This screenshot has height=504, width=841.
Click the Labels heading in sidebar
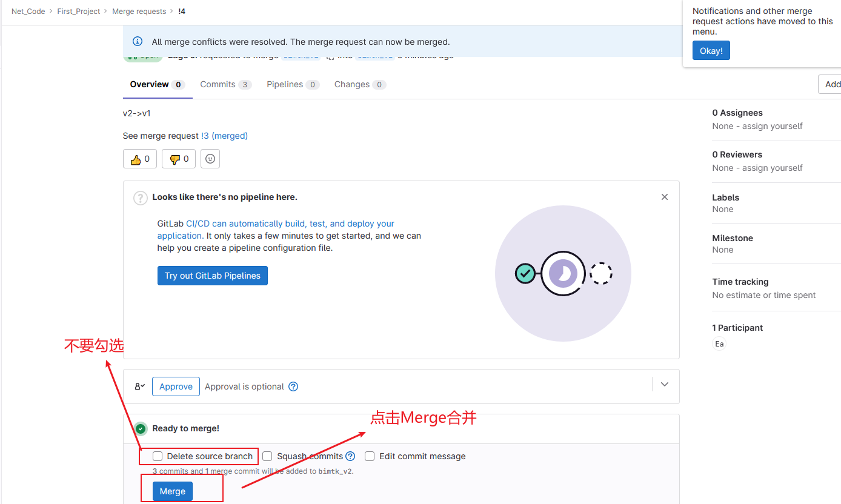click(726, 197)
